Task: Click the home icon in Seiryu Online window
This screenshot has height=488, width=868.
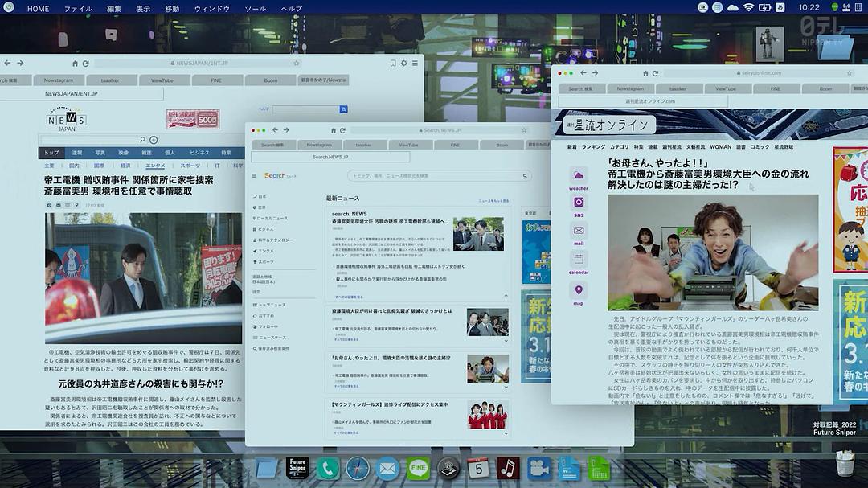Action: pos(645,73)
